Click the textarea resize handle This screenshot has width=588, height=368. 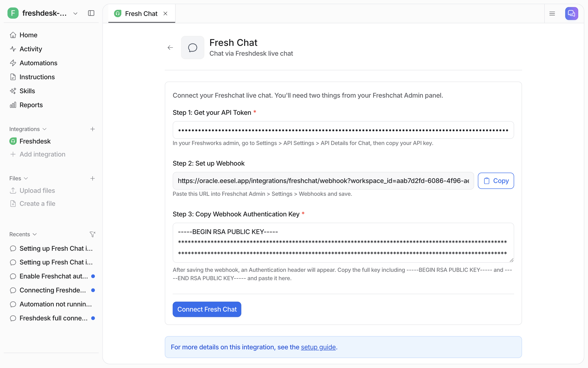point(511,260)
